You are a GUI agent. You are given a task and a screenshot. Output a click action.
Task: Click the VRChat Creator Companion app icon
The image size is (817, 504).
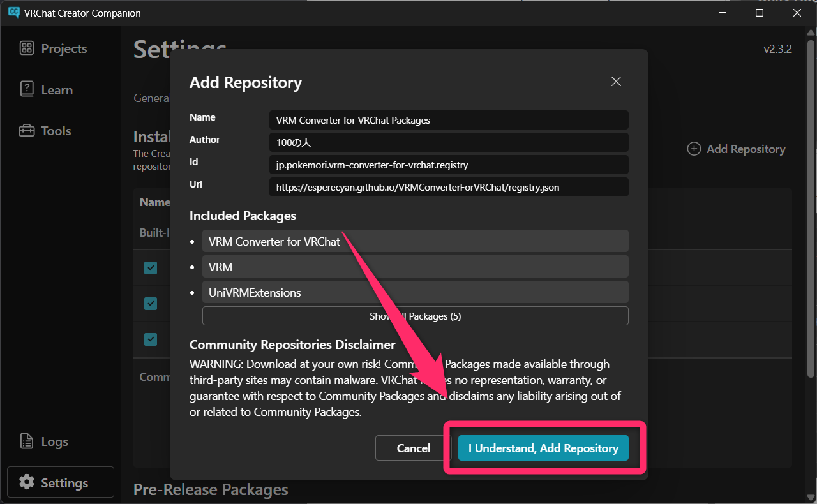pyautogui.click(x=13, y=13)
